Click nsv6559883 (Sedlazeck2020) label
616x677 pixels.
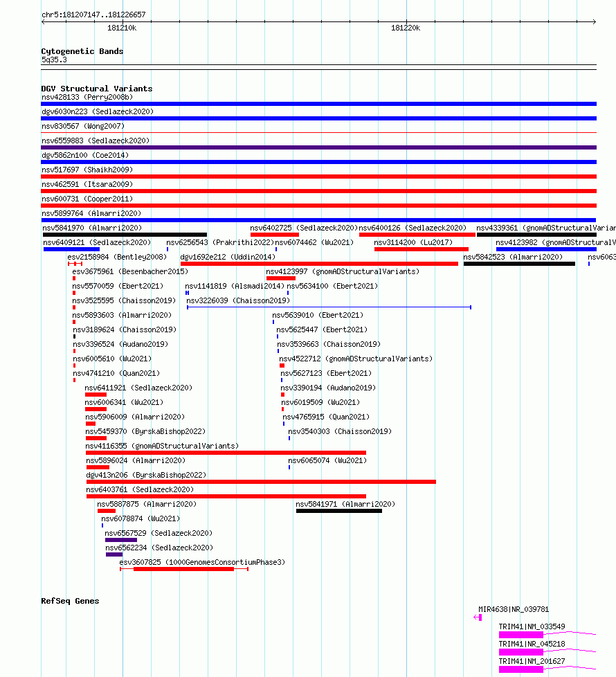point(96,141)
